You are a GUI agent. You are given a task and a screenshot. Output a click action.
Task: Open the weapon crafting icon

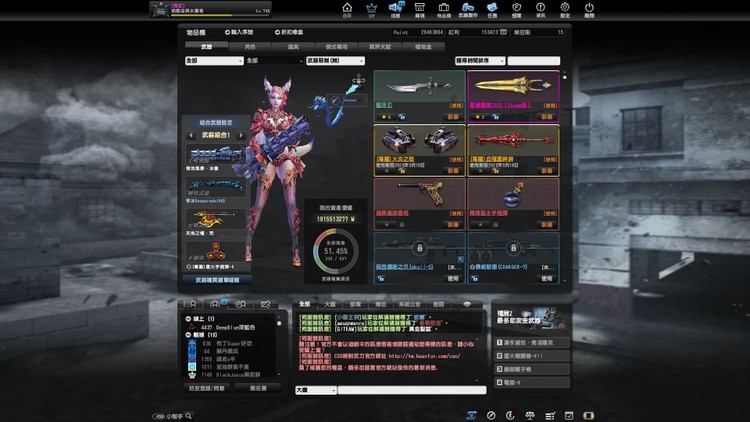coord(468,9)
